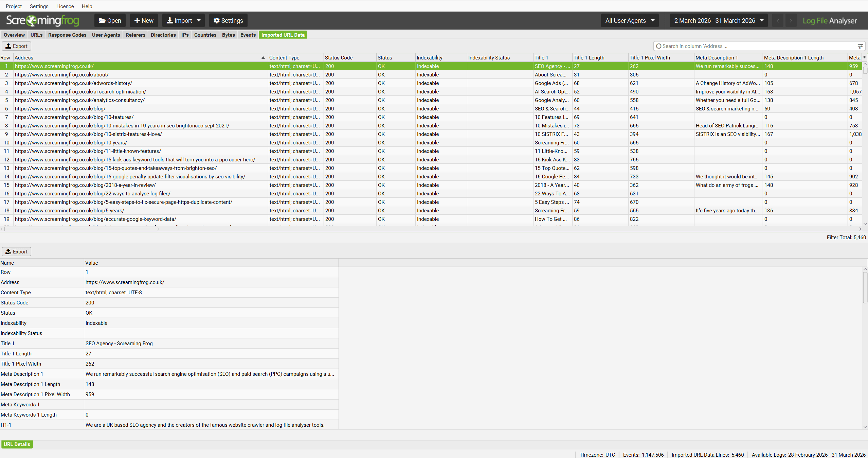Sort by Status Code column header
Viewport: 868px width, 458px height.
pyautogui.click(x=350, y=57)
